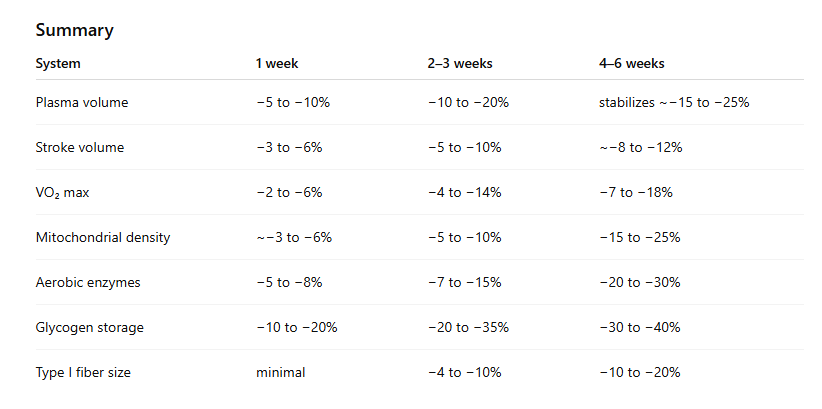This screenshot has width=822, height=409.
Task: Click the System column header
Action: coord(58,63)
